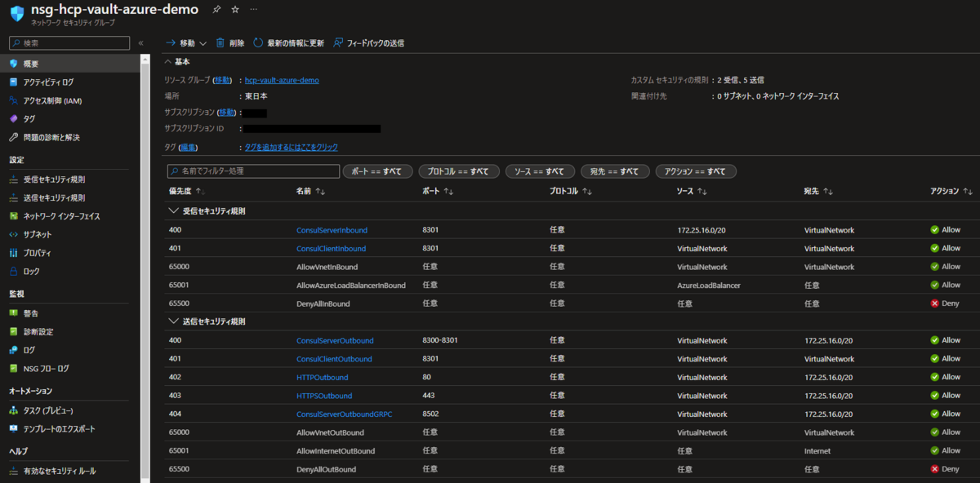Sort by 名前 column header
980x483 pixels.
[x=310, y=191]
